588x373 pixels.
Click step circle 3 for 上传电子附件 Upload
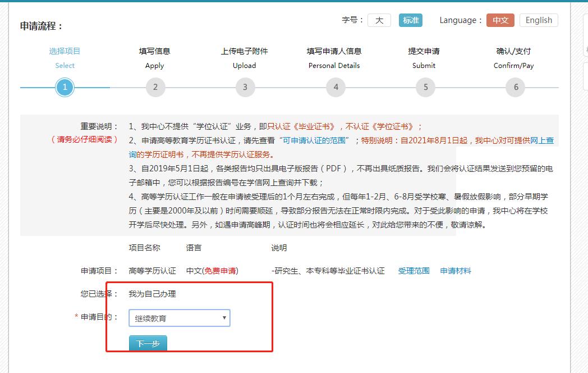(x=245, y=87)
